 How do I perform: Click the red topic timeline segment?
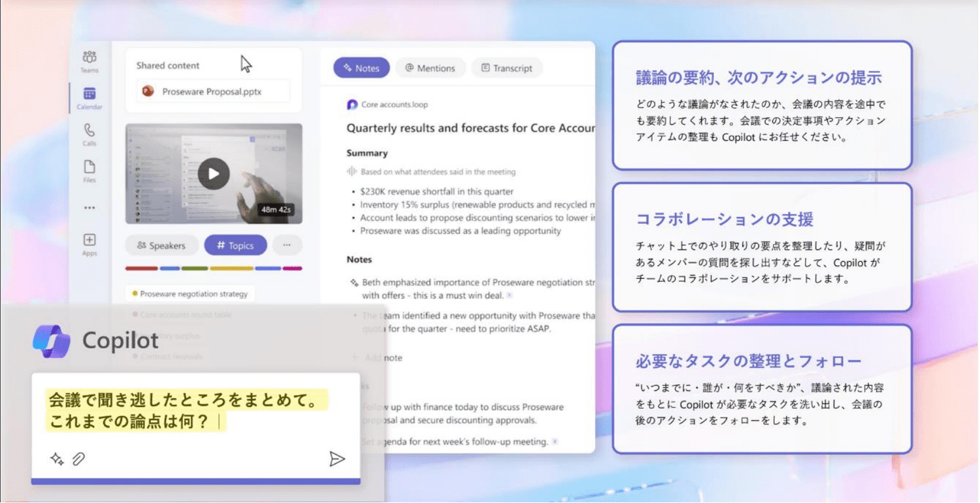tap(142, 268)
